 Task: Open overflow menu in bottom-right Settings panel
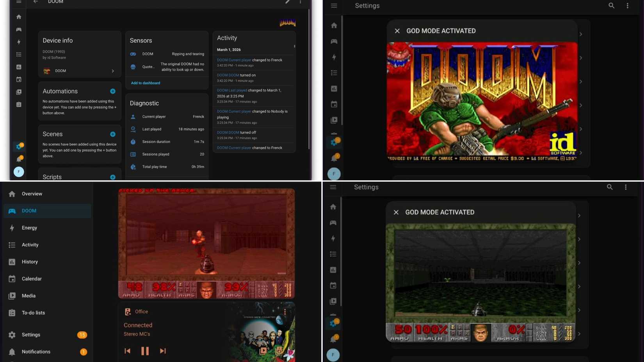pyautogui.click(x=626, y=187)
